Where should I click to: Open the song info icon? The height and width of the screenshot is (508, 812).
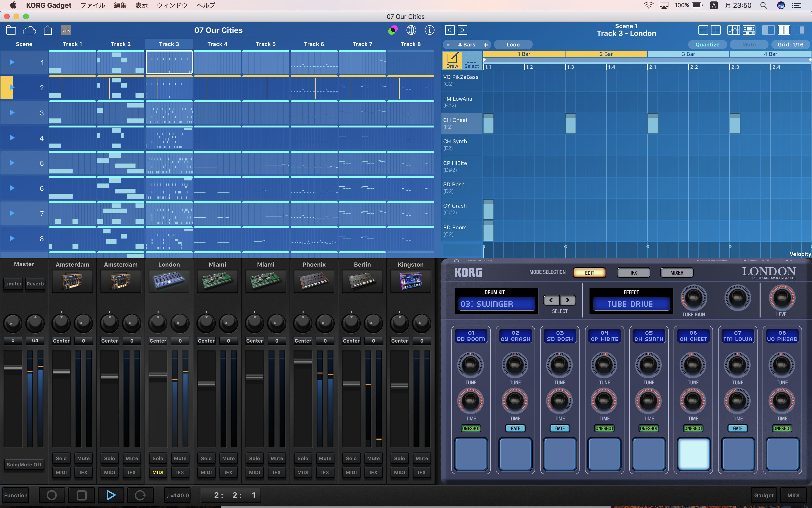point(429,30)
